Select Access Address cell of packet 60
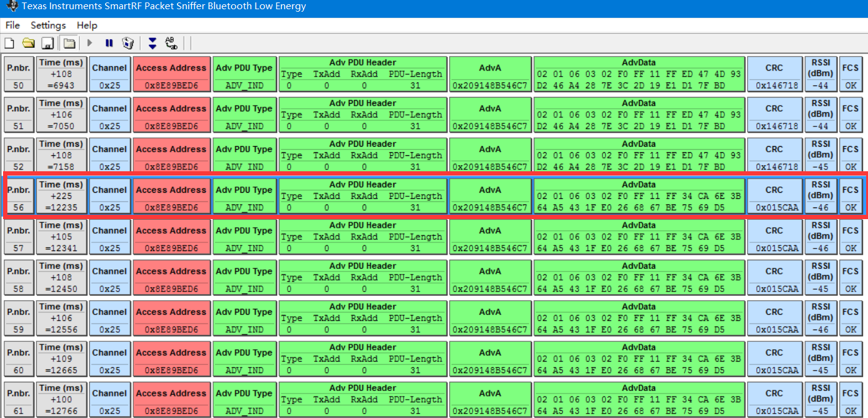This screenshot has height=418, width=868. (171, 358)
